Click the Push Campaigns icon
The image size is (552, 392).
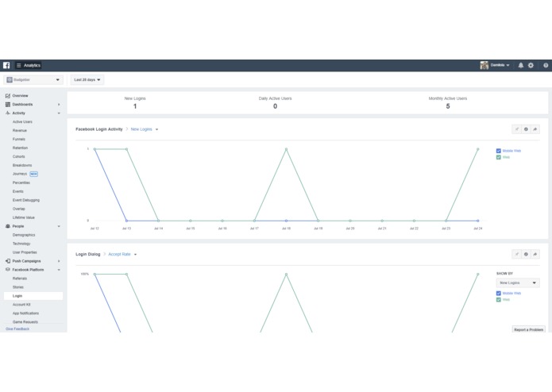coord(8,261)
